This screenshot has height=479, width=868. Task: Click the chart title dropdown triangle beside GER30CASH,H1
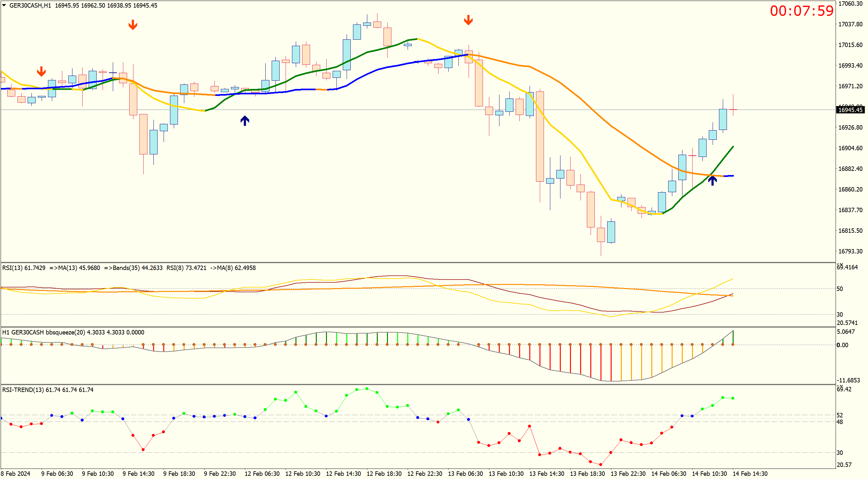[x=4, y=5]
